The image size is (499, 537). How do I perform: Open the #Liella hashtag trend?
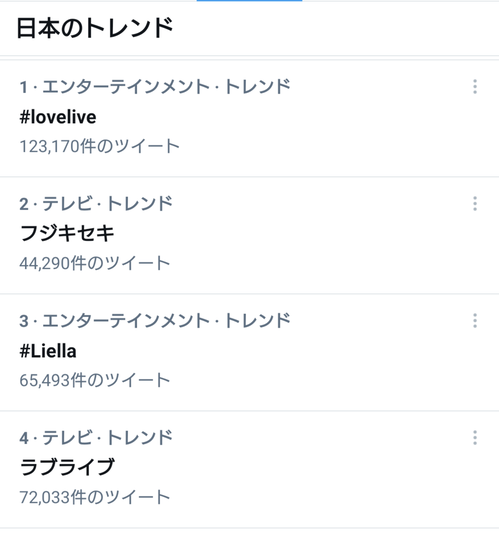48,351
